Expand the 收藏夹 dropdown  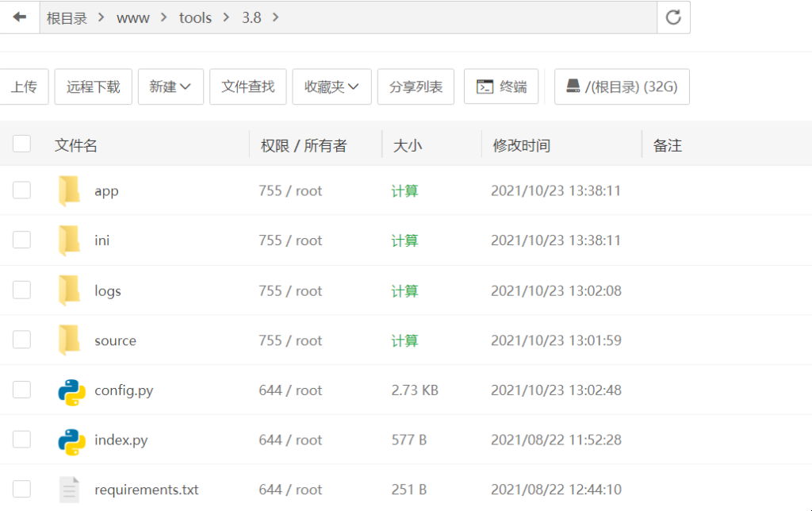[x=331, y=86]
